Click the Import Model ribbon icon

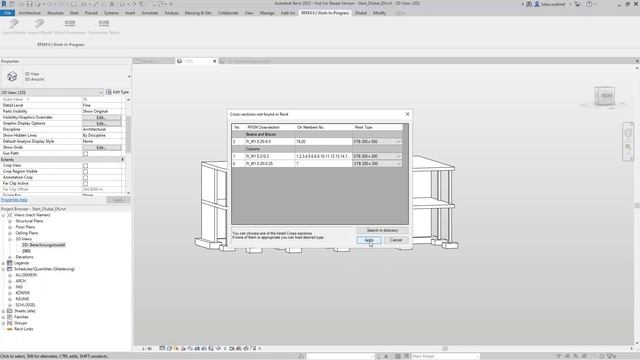coord(40,24)
